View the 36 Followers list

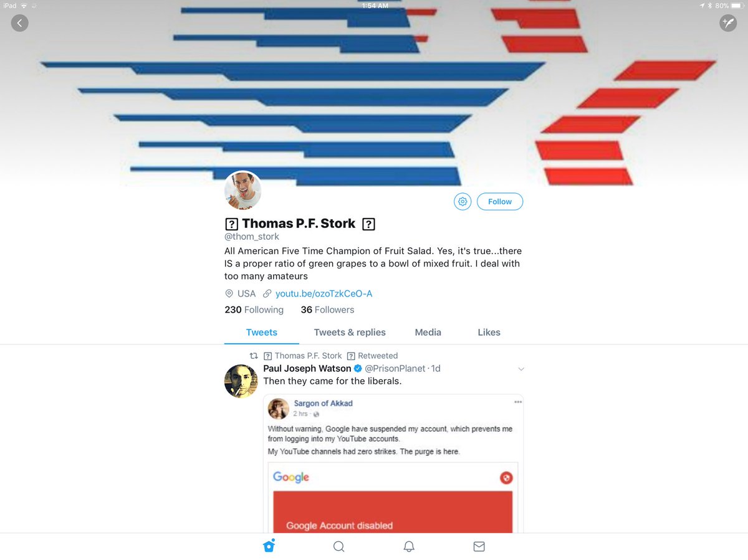[327, 310]
